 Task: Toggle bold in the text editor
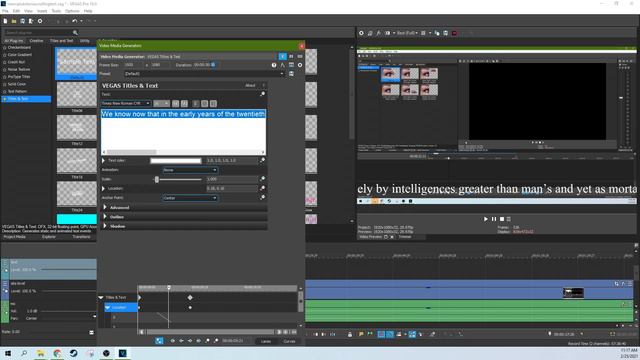pyautogui.click(x=176, y=104)
